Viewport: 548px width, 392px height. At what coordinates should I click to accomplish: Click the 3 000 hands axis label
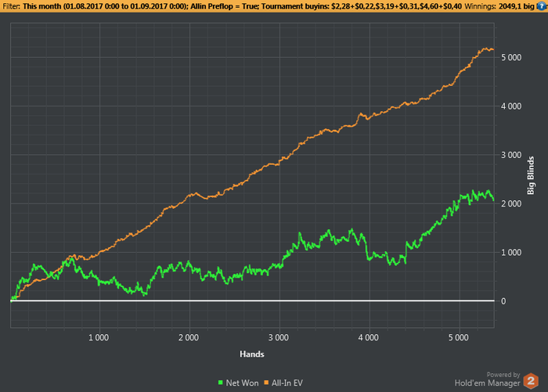coord(279,338)
